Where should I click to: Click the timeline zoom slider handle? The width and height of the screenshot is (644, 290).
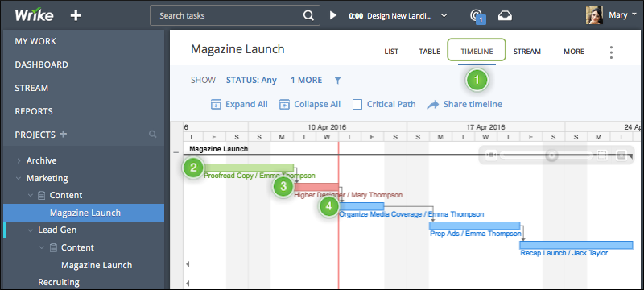click(x=551, y=155)
